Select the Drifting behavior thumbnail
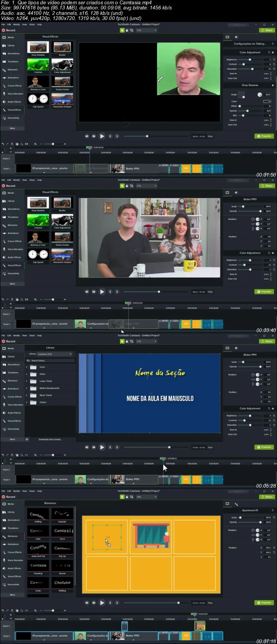Screen dimensions: 277x644 click(x=38, y=514)
